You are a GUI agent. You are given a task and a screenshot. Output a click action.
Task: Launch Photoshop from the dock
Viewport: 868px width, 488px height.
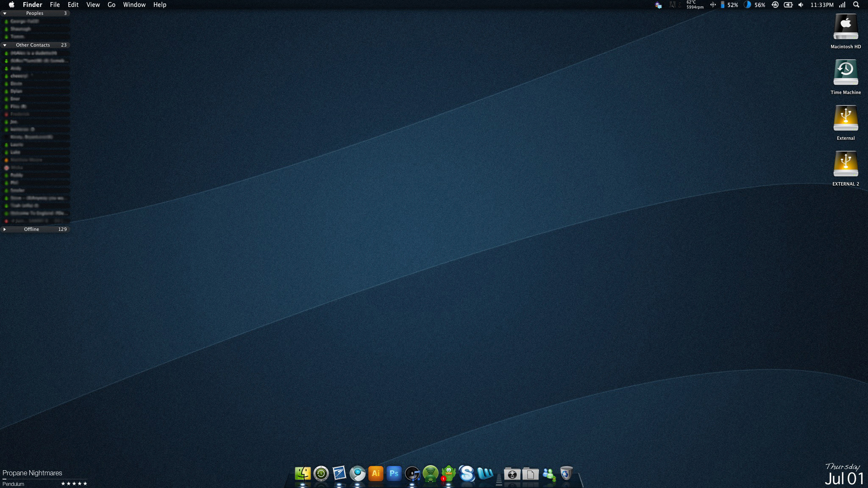[x=394, y=474]
